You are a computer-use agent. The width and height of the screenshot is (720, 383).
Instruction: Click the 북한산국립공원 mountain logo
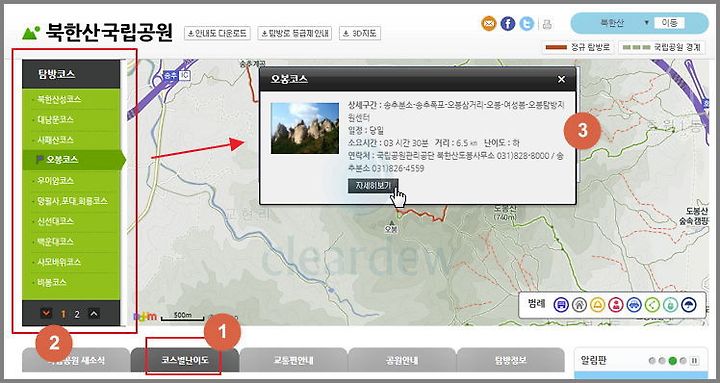31,33
